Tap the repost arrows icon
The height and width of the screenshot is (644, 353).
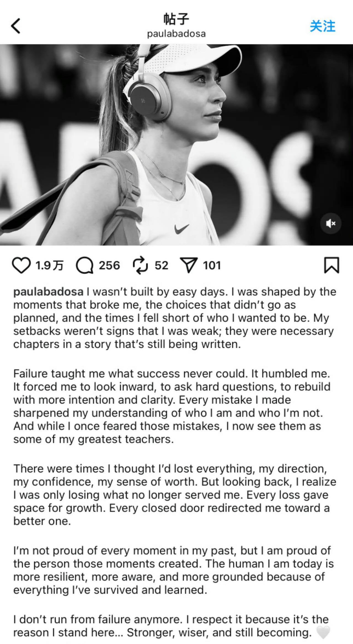141,265
